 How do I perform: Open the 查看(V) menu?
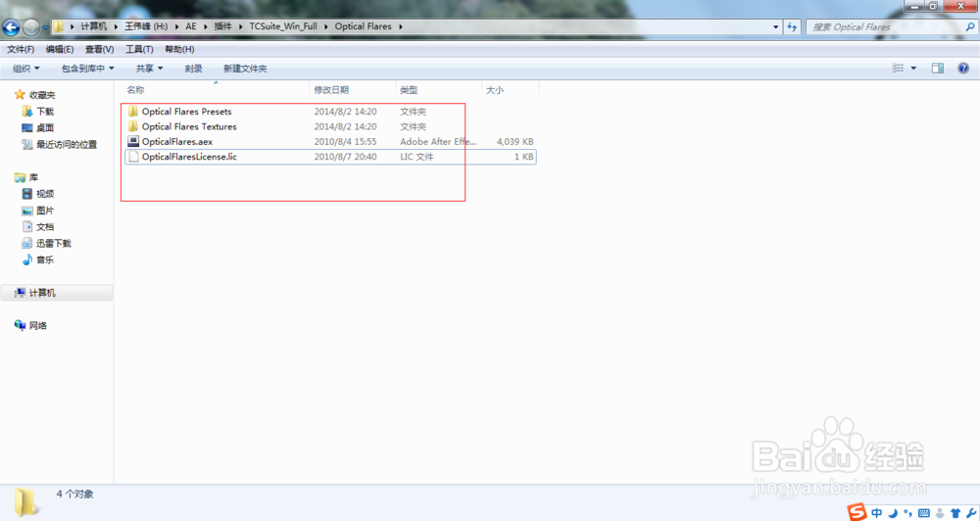pyautogui.click(x=99, y=49)
